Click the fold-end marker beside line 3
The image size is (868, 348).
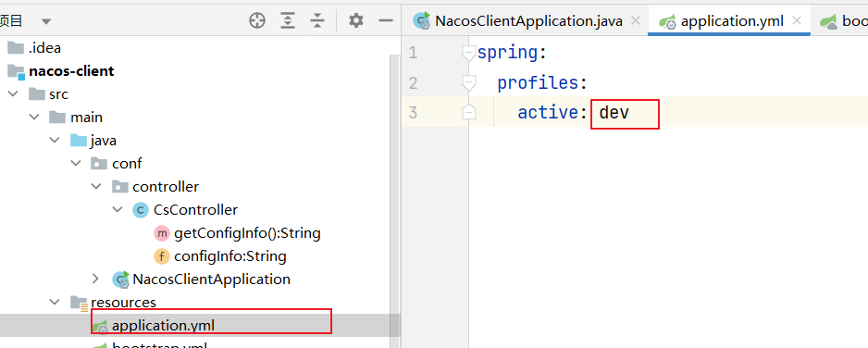tap(469, 112)
